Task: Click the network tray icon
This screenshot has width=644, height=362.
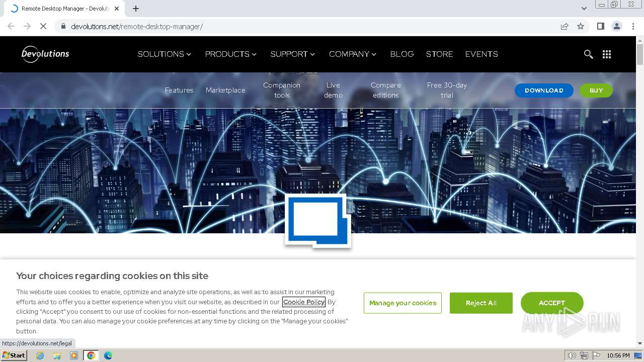Action: (584, 355)
